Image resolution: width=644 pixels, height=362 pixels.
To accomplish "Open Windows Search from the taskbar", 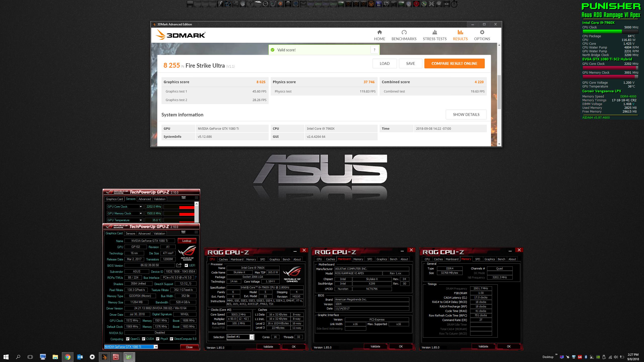I will (x=18, y=357).
